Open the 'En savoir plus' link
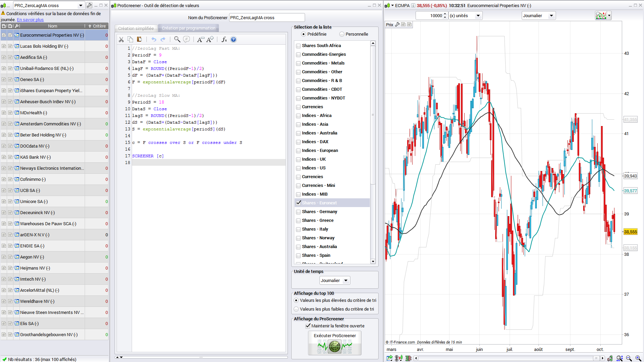 30,20
